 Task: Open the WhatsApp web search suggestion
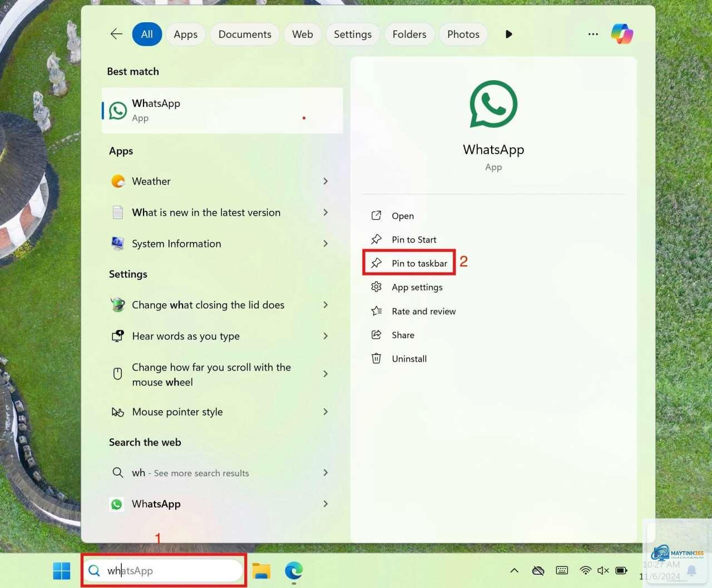click(x=222, y=504)
